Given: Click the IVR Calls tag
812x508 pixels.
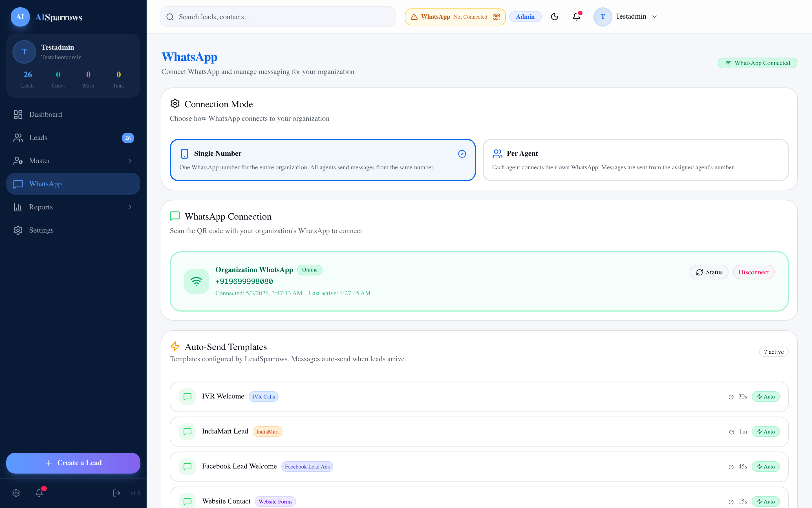Looking at the screenshot, I should (x=263, y=397).
